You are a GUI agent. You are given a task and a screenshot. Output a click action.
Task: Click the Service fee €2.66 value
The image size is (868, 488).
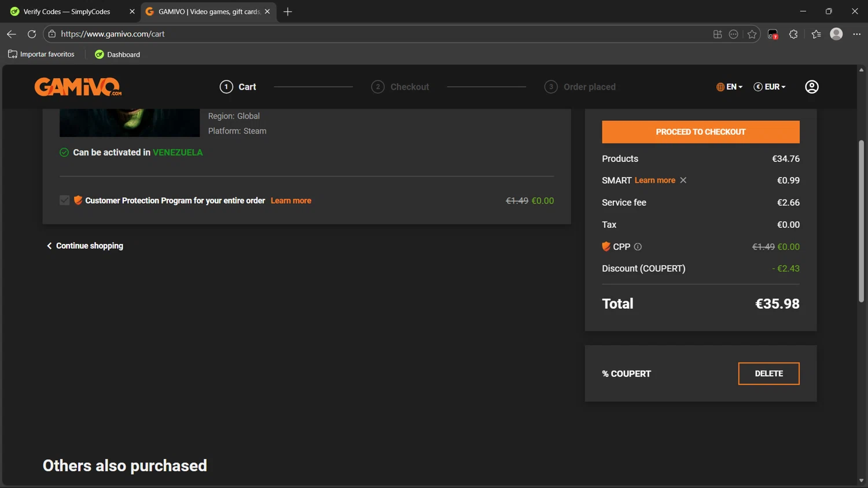click(788, 202)
